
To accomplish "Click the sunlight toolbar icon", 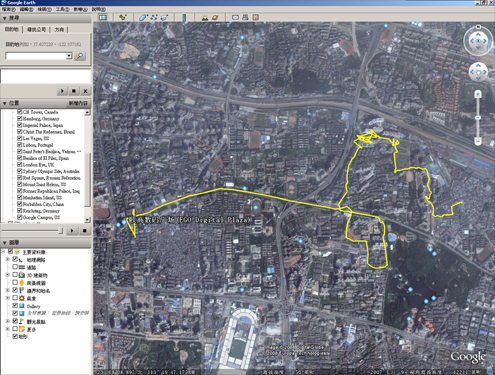I will tap(205, 17).
